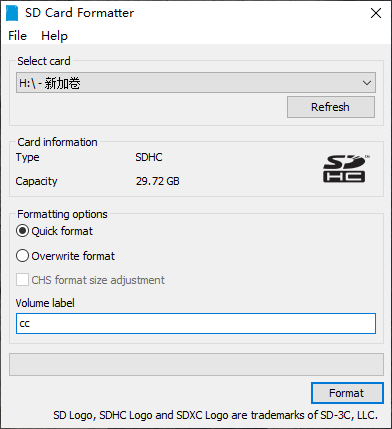
Task: Click the Overwrite format label text
Action: 73,256
